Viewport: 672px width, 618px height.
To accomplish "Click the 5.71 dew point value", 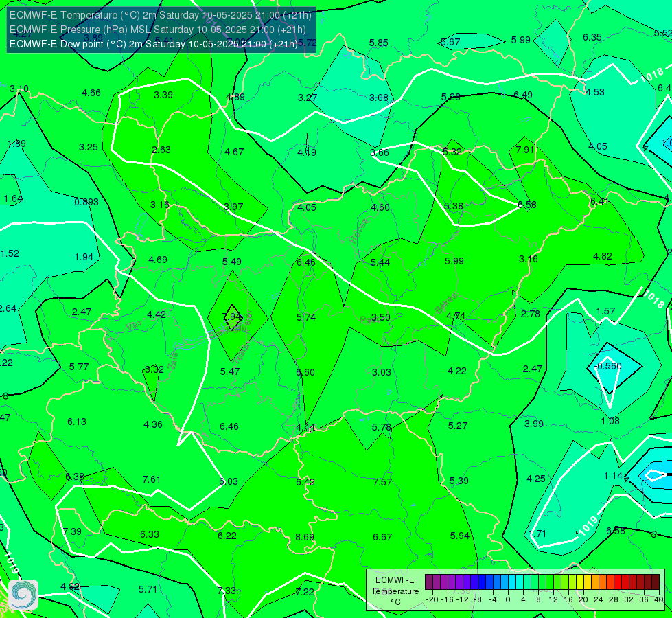I will tap(148, 589).
